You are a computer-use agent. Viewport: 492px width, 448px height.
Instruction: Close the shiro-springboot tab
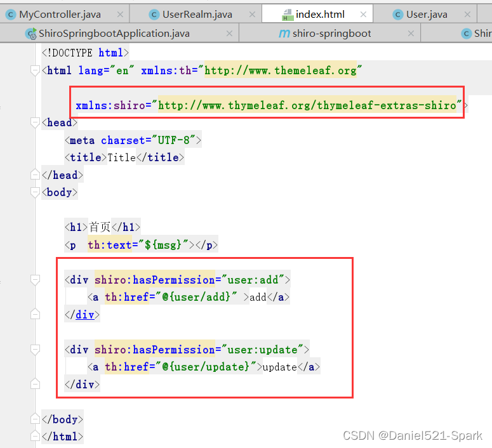[x=411, y=34]
